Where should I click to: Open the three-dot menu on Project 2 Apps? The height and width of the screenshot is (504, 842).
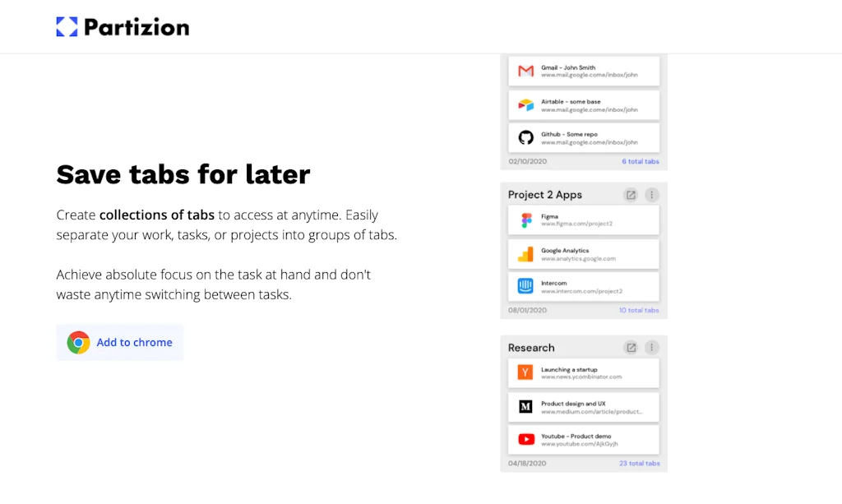click(x=651, y=194)
